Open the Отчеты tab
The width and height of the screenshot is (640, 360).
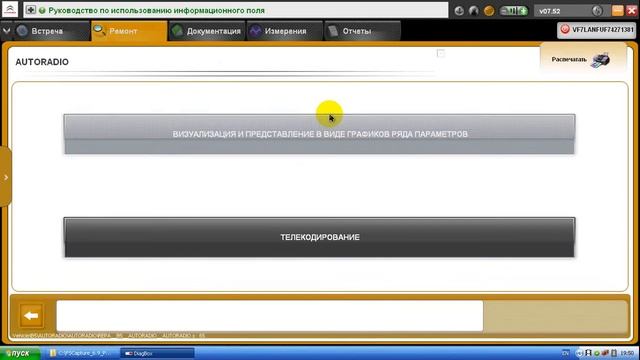coord(362,31)
